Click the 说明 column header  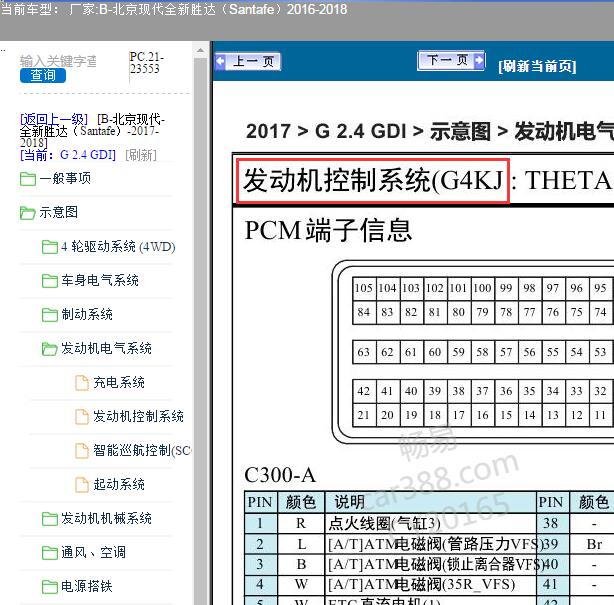point(430,502)
